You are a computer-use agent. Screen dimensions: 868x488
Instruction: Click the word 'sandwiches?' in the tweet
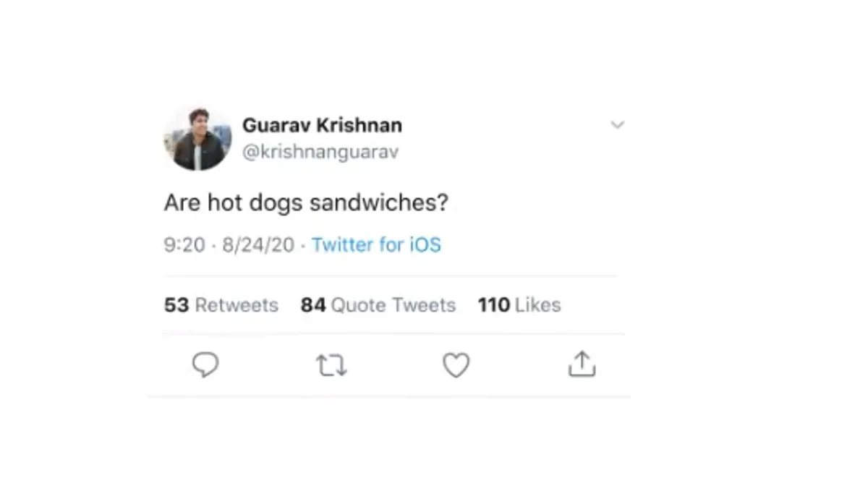pyautogui.click(x=378, y=203)
